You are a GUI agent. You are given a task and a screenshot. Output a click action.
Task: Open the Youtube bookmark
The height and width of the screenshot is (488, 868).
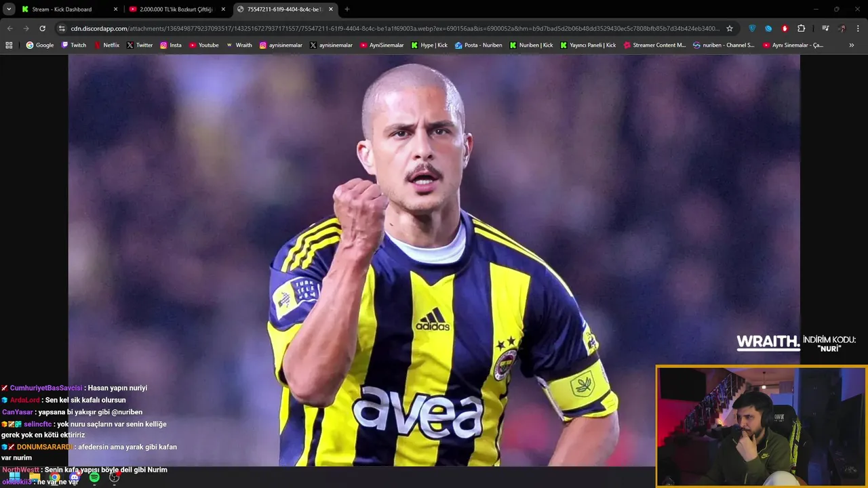point(204,45)
